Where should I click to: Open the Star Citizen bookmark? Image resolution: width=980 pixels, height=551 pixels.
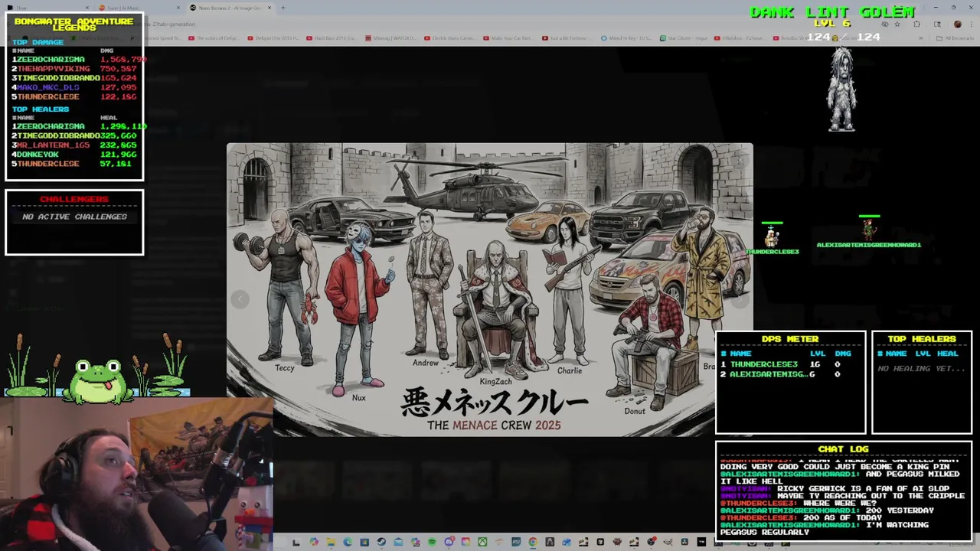[685, 38]
